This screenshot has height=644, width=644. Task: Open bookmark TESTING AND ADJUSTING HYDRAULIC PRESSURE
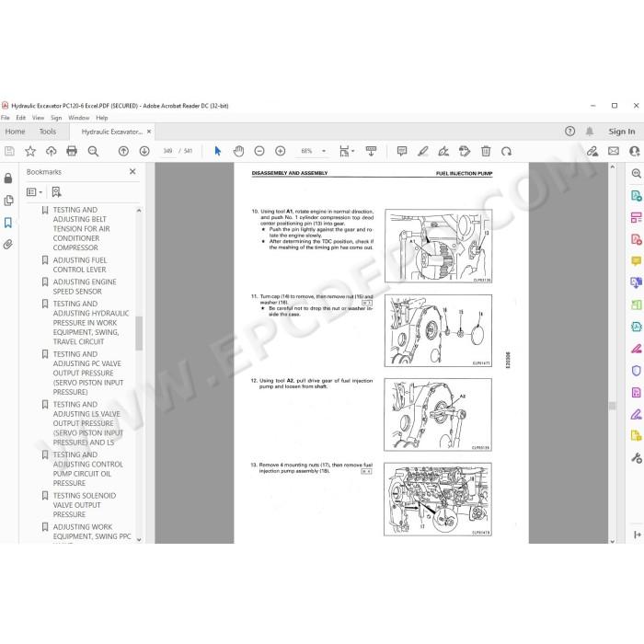(90, 323)
